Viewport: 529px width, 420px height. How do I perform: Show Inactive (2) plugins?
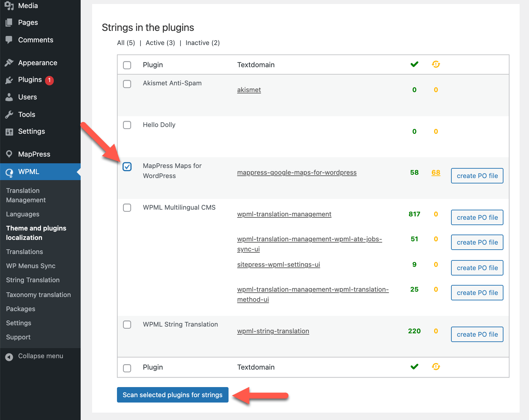tap(202, 43)
